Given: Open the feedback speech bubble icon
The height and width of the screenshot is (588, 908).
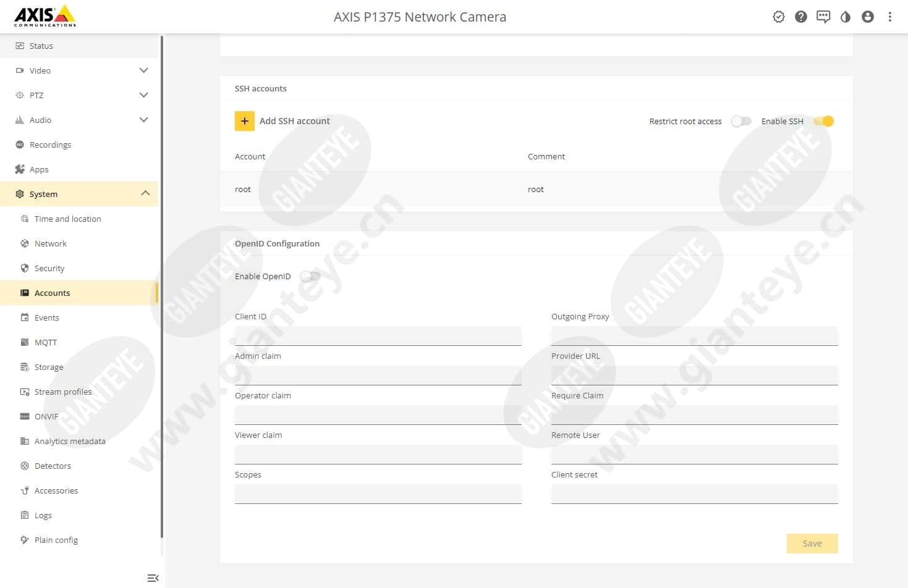Looking at the screenshot, I should 823,17.
